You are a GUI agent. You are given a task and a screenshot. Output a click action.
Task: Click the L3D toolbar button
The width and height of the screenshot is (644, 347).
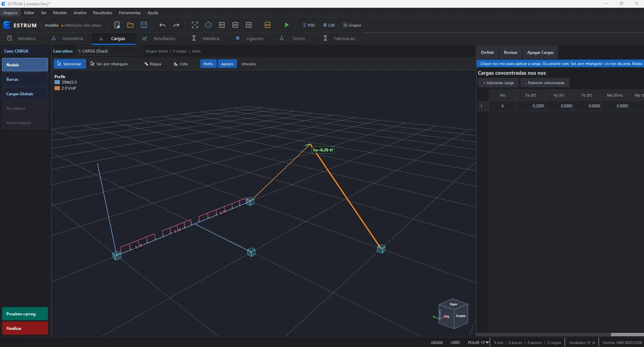(329, 25)
